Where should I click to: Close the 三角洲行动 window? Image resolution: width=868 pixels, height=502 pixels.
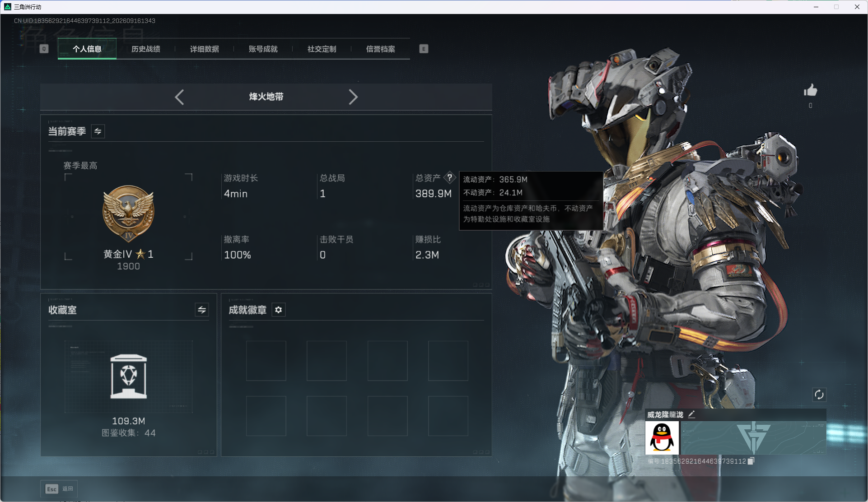tap(857, 7)
